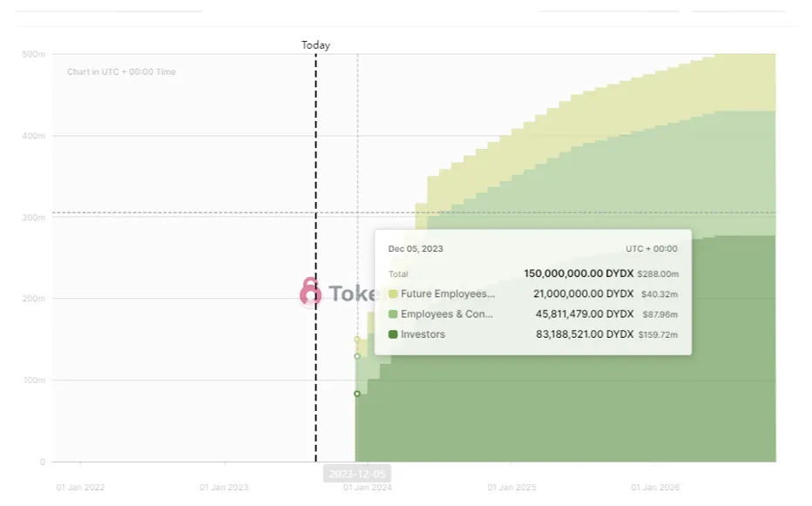The width and height of the screenshot is (812, 506).
Task: Click the 01 Jan 2022 axis label
Action: point(80,488)
